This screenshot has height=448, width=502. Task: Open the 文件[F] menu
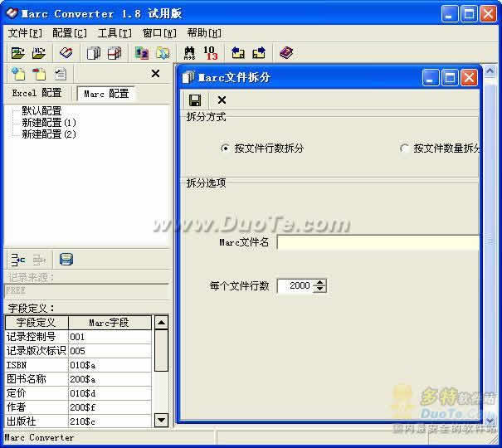pyautogui.click(x=25, y=33)
